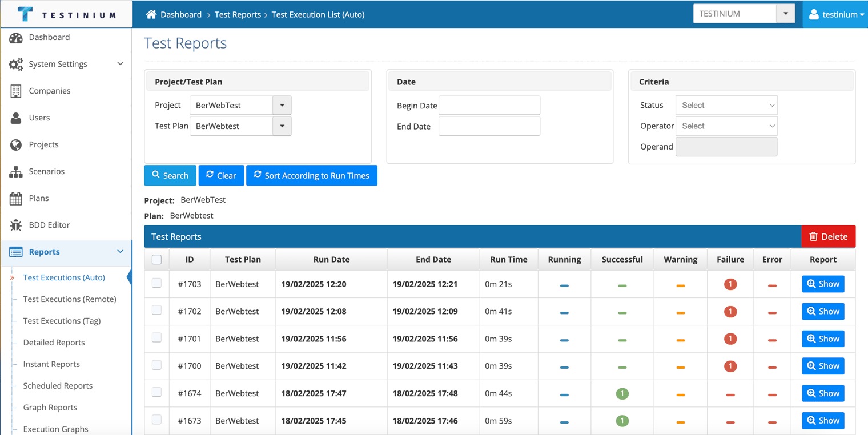Click the Dashboard breadcrumb link
868x435 pixels.
181,14
